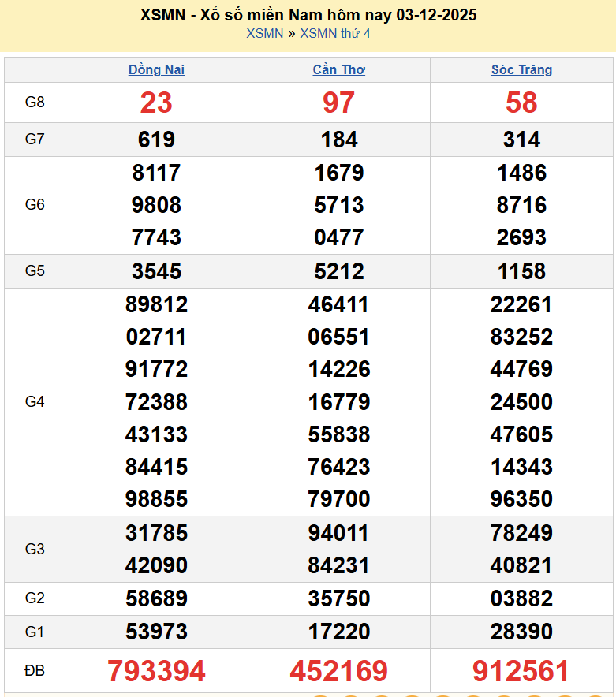Open the XSMN thứ 4 link
Viewport: 616px width, 697px height.
(x=334, y=33)
